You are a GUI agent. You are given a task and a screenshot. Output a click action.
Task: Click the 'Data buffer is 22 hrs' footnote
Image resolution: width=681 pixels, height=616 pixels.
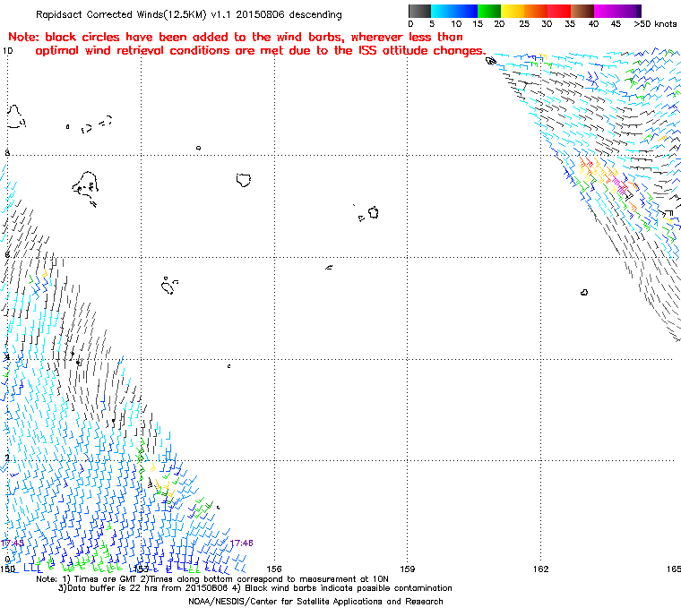255,588
